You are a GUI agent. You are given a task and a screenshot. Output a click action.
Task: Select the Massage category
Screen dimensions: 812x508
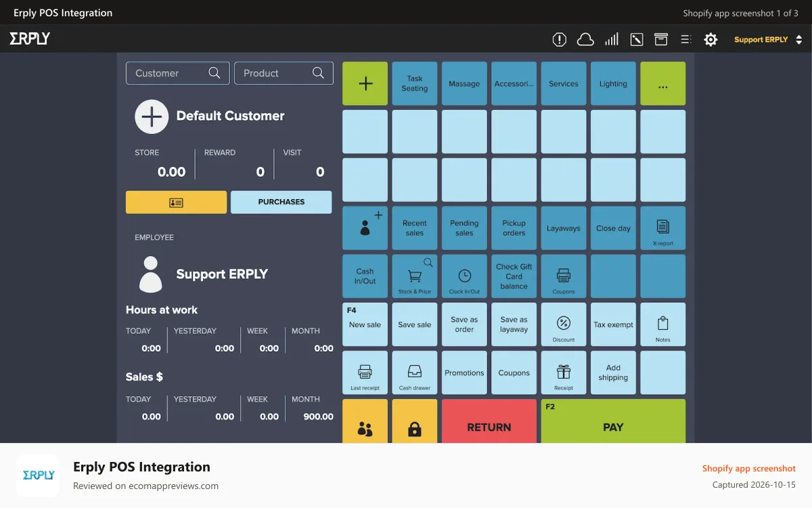coord(464,84)
